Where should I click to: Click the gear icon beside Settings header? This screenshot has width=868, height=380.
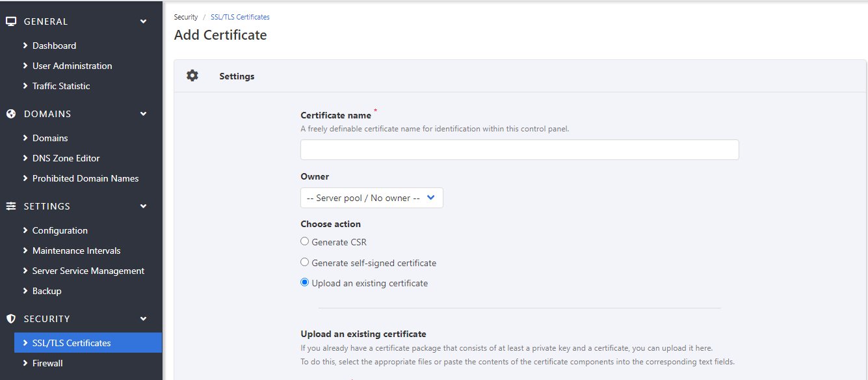coord(192,76)
